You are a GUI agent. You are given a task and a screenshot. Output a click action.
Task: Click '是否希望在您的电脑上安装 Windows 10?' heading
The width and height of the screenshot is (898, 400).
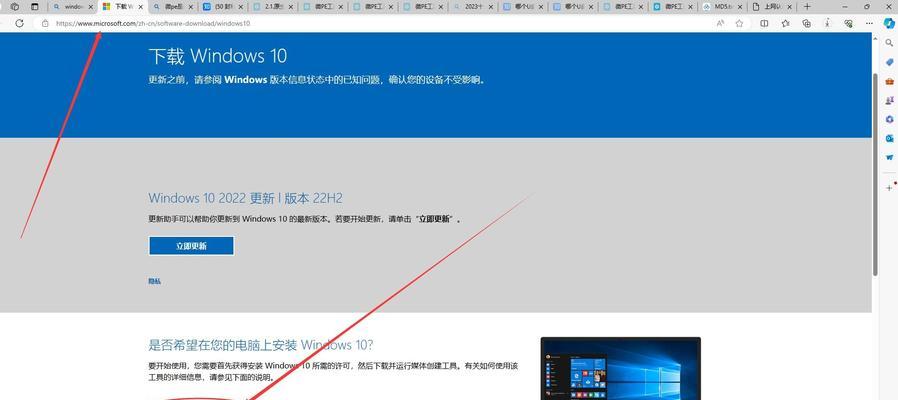tap(261, 345)
